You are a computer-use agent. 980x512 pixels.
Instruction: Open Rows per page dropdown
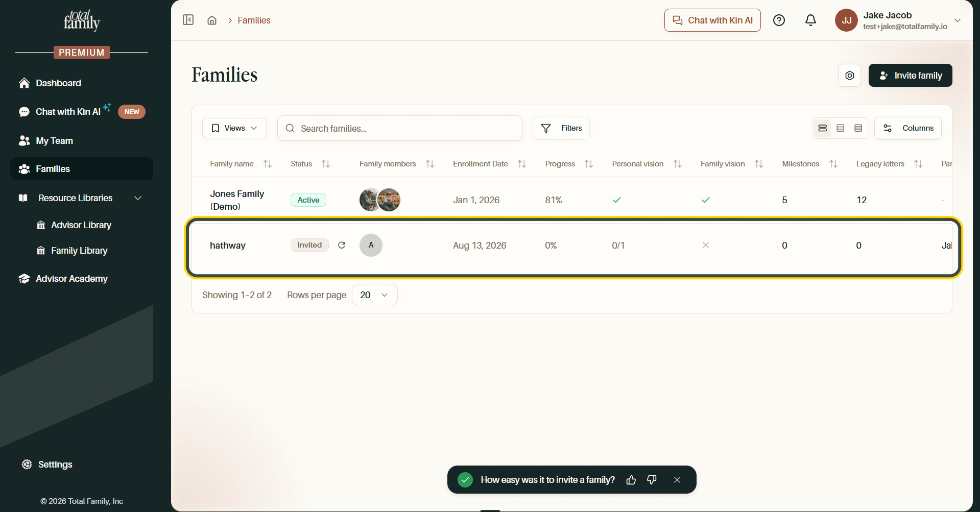(375, 295)
